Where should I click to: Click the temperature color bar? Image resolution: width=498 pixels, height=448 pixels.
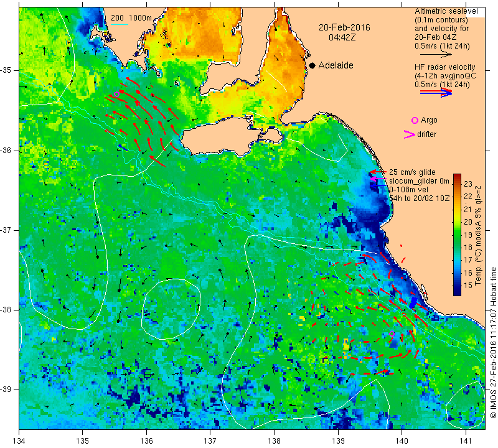click(457, 235)
